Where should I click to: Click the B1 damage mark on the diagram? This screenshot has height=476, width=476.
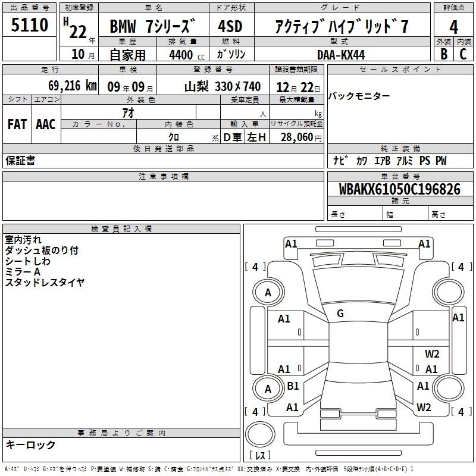[293, 386]
